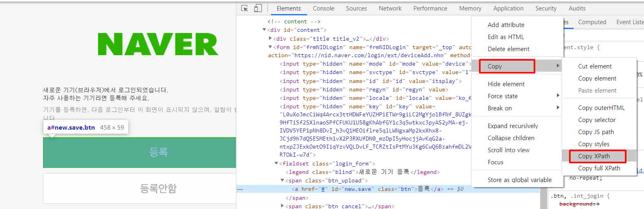
Task: Collapse the form frmNIDLogin node
Action: 270,47
